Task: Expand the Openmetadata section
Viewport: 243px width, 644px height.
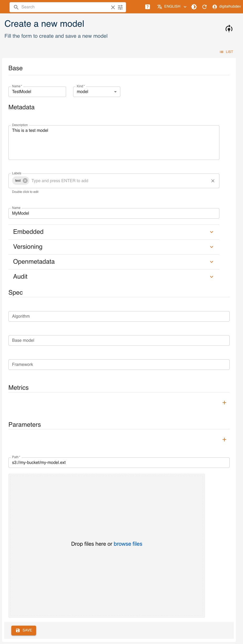Action: [x=212, y=262]
